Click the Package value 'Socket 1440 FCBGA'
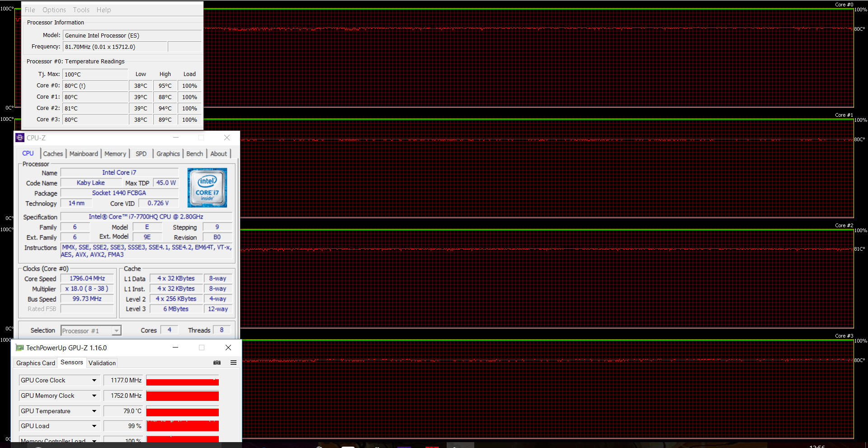The image size is (868, 448). (x=119, y=193)
